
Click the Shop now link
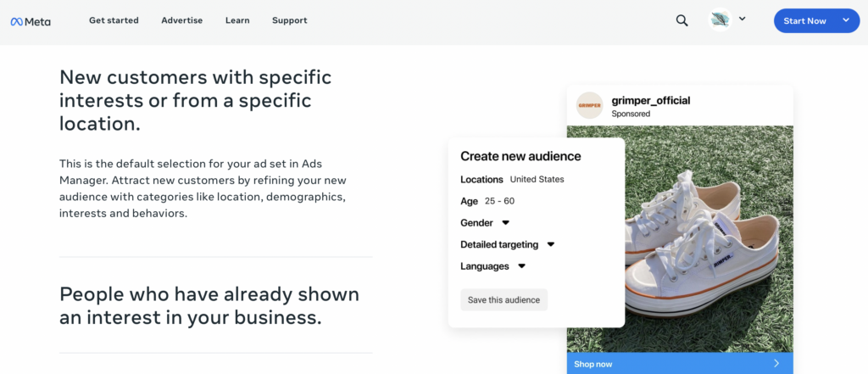pyautogui.click(x=593, y=364)
